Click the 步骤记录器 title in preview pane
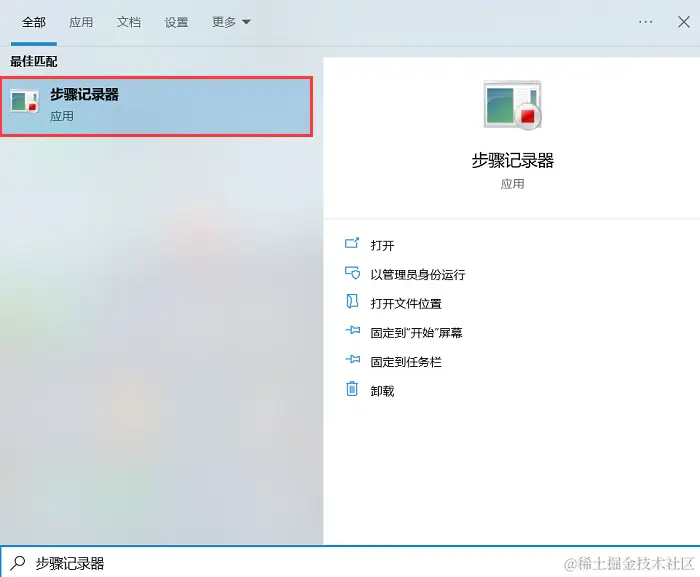700x577 pixels. (512, 160)
